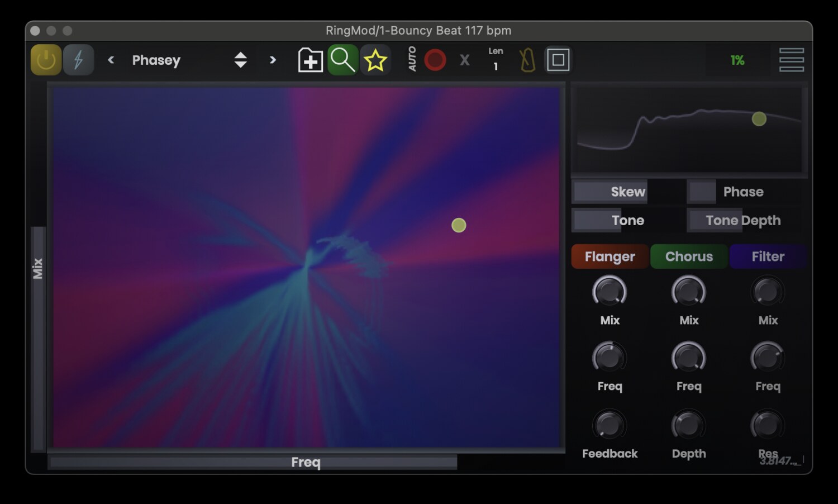Click the Filter section button
This screenshot has width=838, height=504.
[768, 256]
